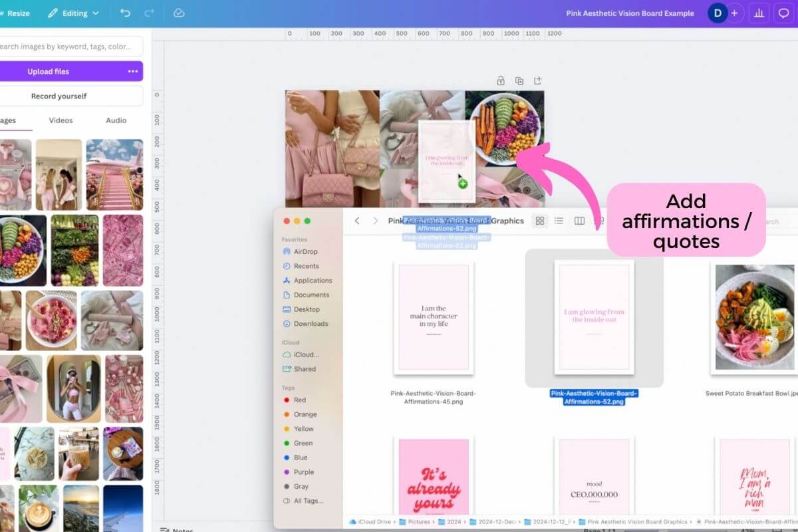Viewport: 798px width, 532px height.
Task: Switch to the Audio tab
Action: pyautogui.click(x=116, y=120)
